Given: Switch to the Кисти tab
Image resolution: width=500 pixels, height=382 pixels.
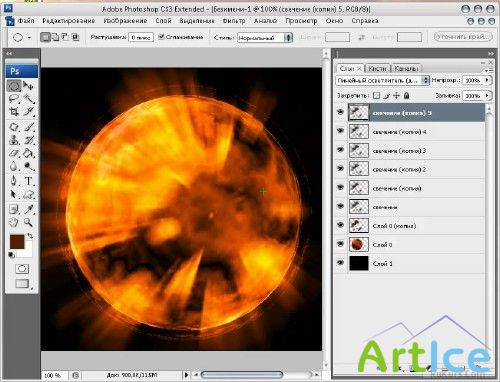Looking at the screenshot, I should point(377,68).
